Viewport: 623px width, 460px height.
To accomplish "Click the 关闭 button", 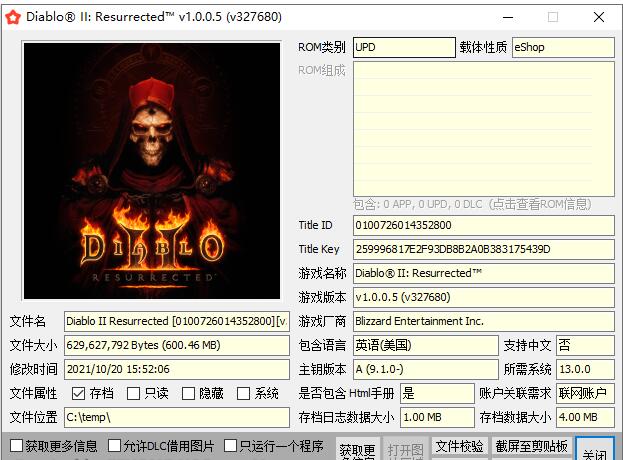I will pos(595,449).
